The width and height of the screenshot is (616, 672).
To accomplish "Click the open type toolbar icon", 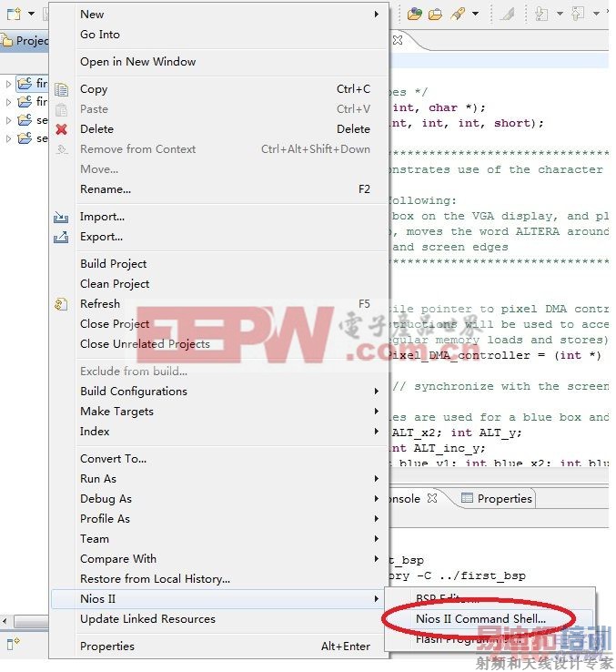I will pos(414,15).
